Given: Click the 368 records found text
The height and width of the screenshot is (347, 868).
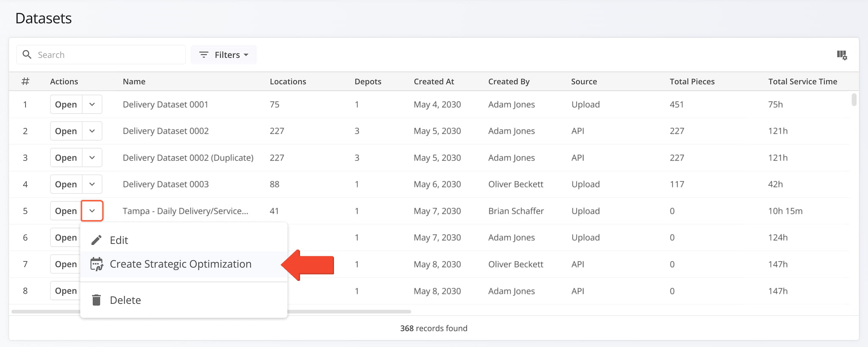Looking at the screenshot, I should pyautogui.click(x=434, y=328).
